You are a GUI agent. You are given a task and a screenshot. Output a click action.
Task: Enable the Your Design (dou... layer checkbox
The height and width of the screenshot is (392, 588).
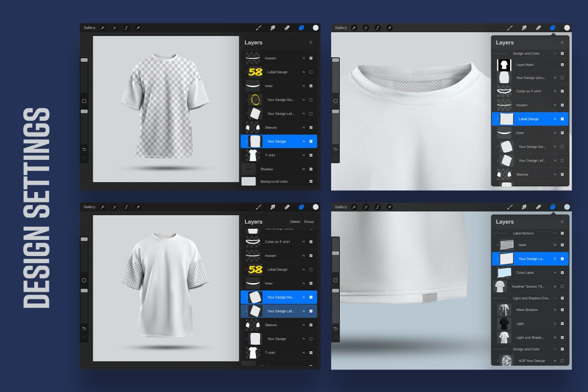point(562,78)
